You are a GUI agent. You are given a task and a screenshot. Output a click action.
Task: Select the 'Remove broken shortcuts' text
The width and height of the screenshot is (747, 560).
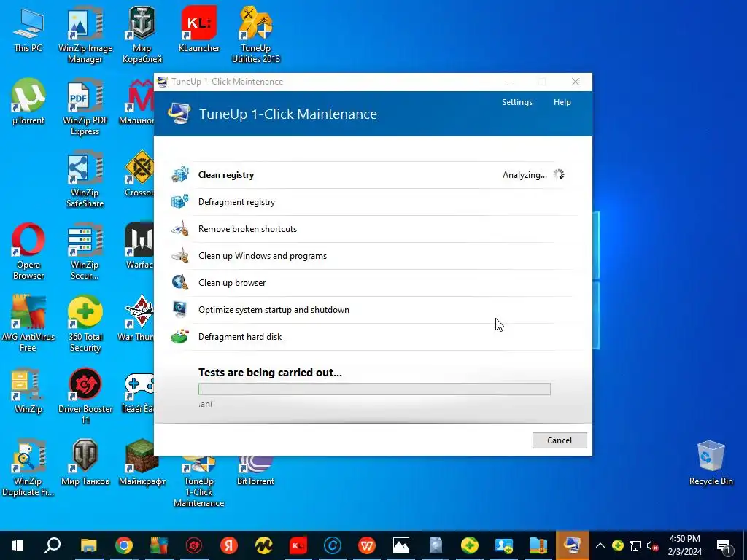pos(248,229)
